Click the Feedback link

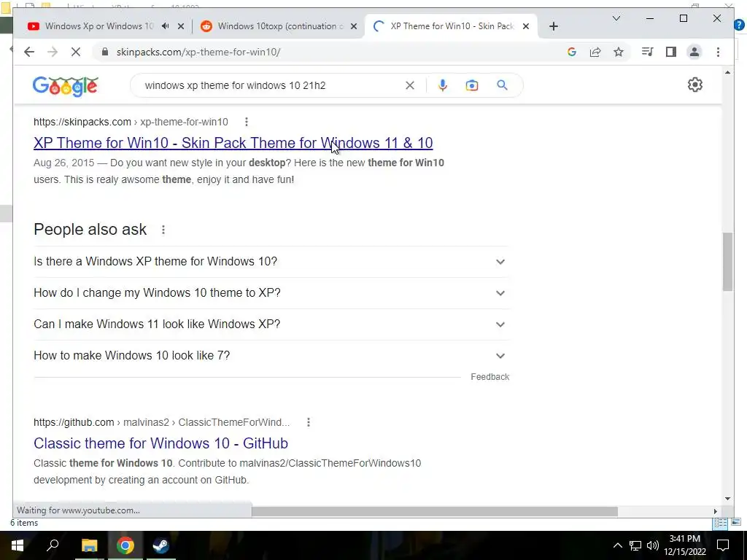[x=489, y=377]
